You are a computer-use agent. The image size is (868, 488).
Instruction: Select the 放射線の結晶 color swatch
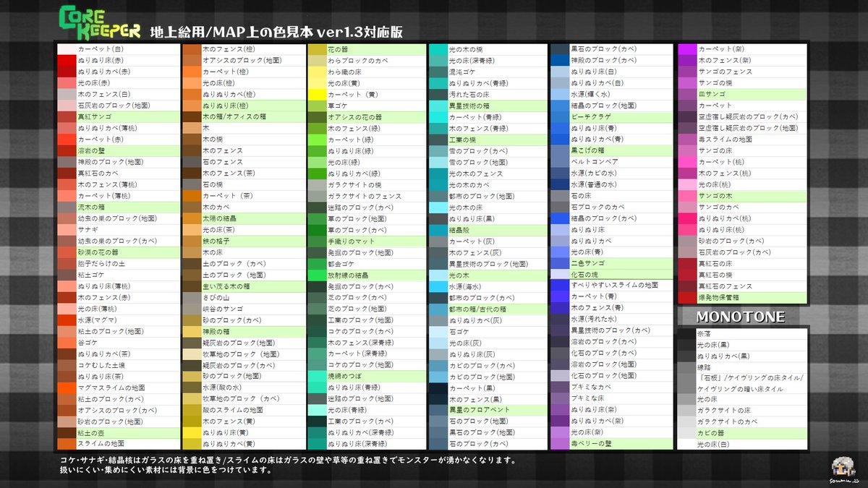(318, 275)
